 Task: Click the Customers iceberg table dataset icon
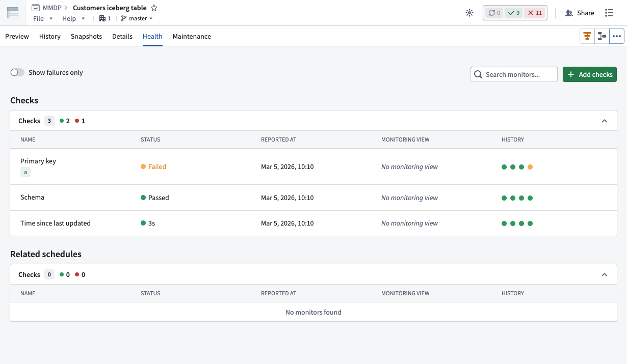click(35, 8)
